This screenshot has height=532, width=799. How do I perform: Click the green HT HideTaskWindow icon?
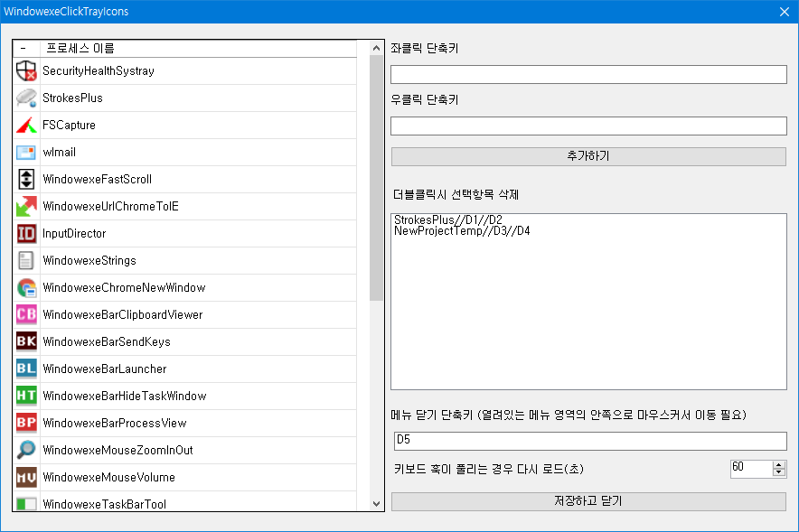[x=26, y=396]
